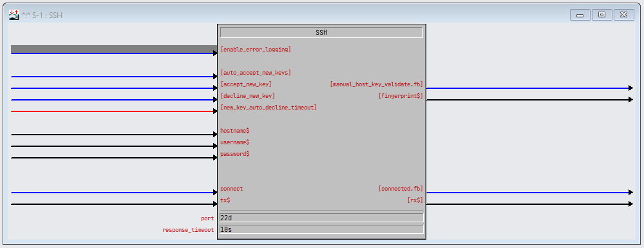Viewport: 644px width, 248px height.
Task: Select the tx$ input label
Action: tap(225, 200)
